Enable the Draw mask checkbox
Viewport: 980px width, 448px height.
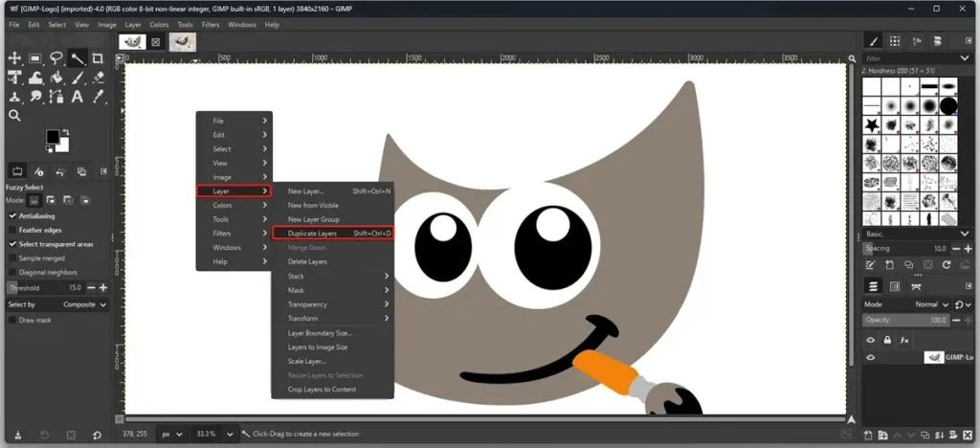coord(12,320)
